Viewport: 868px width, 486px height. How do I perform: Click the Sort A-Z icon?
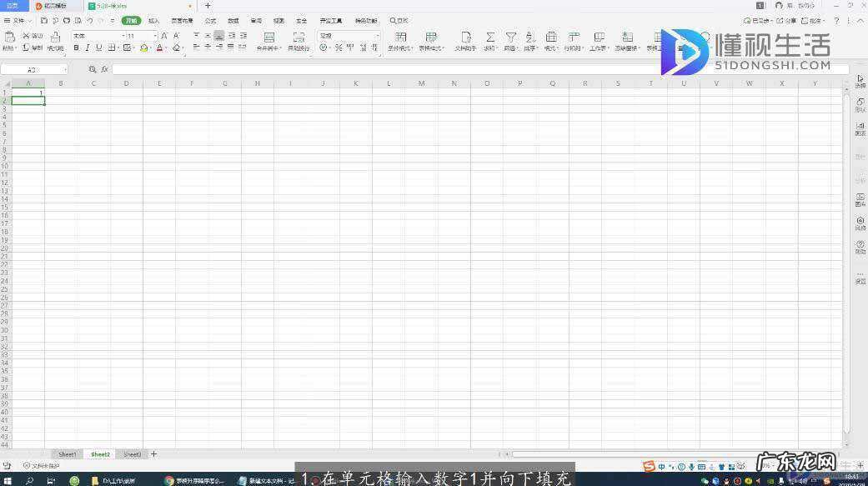point(530,37)
